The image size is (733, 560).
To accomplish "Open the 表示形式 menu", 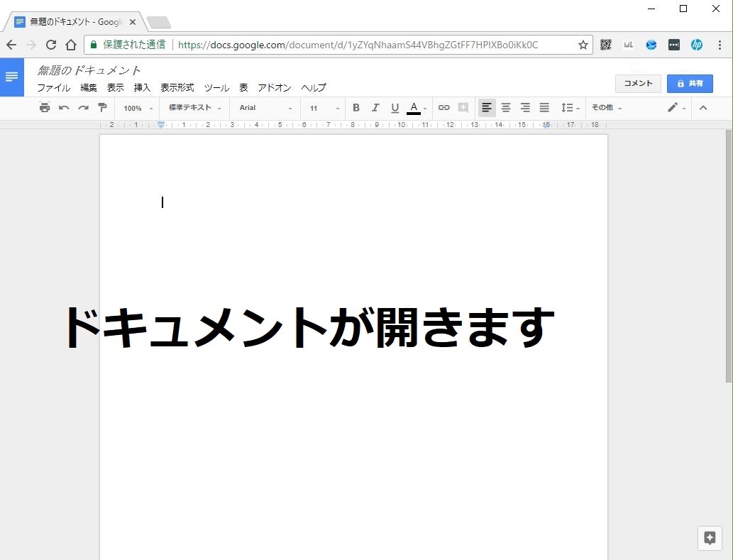I will pyautogui.click(x=177, y=88).
